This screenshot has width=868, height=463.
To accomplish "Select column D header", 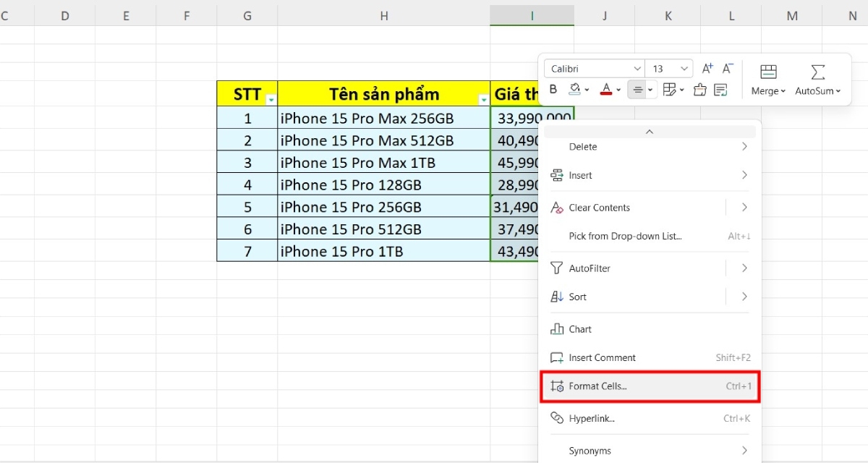I will [65, 15].
